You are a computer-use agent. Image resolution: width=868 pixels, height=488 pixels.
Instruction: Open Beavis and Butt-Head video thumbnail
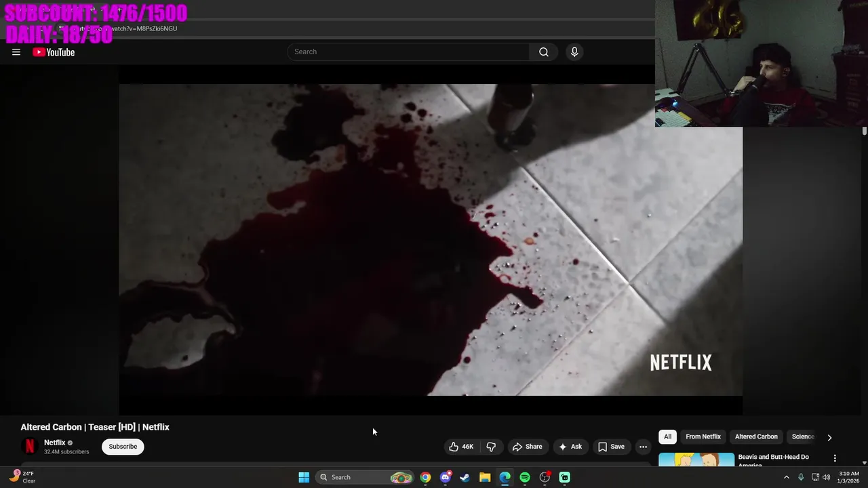(696, 460)
